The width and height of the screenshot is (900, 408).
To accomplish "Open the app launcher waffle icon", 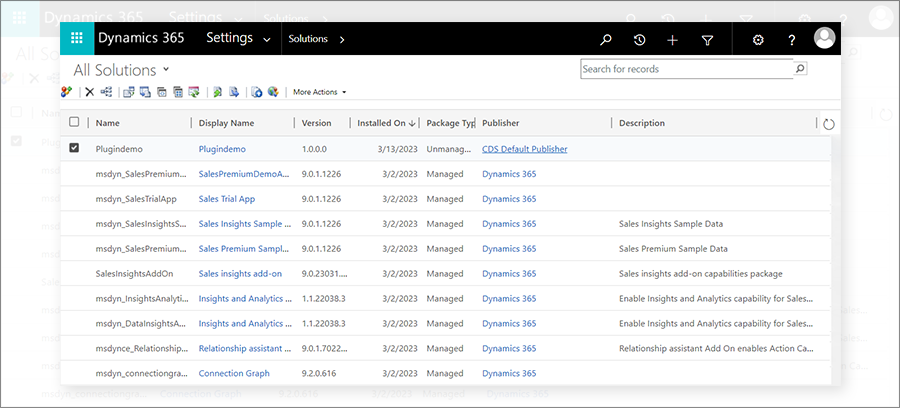I will click(76, 38).
